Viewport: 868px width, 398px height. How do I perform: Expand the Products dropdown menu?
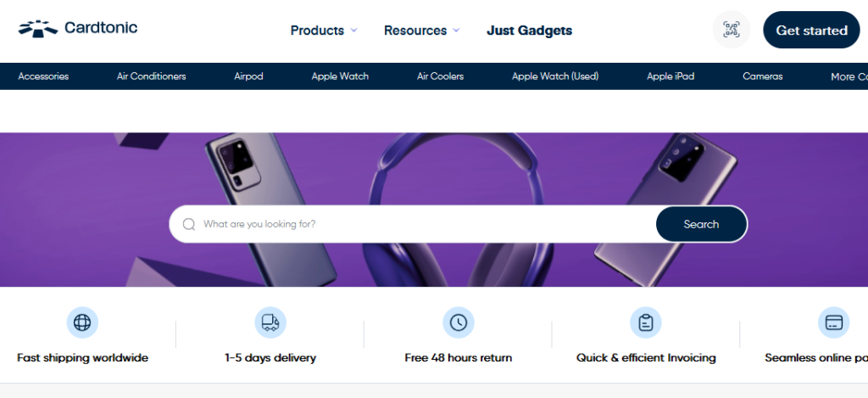324,31
